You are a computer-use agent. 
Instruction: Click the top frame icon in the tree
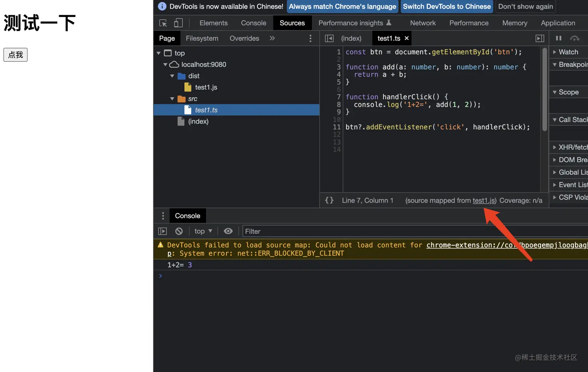(168, 53)
